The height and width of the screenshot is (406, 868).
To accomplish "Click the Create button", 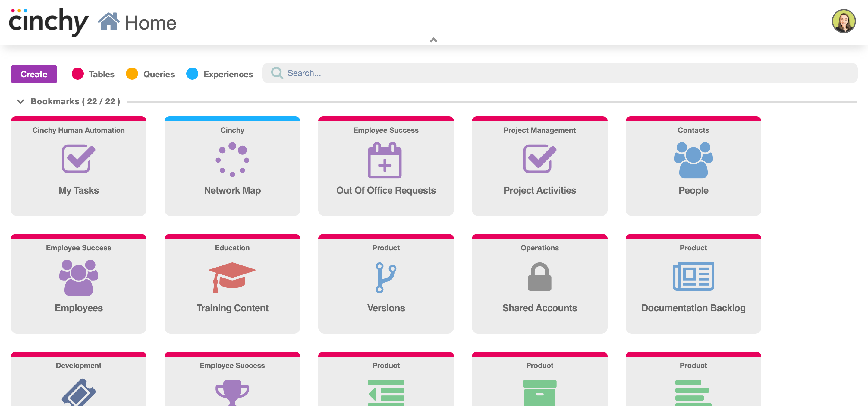I will coord(34,74).
